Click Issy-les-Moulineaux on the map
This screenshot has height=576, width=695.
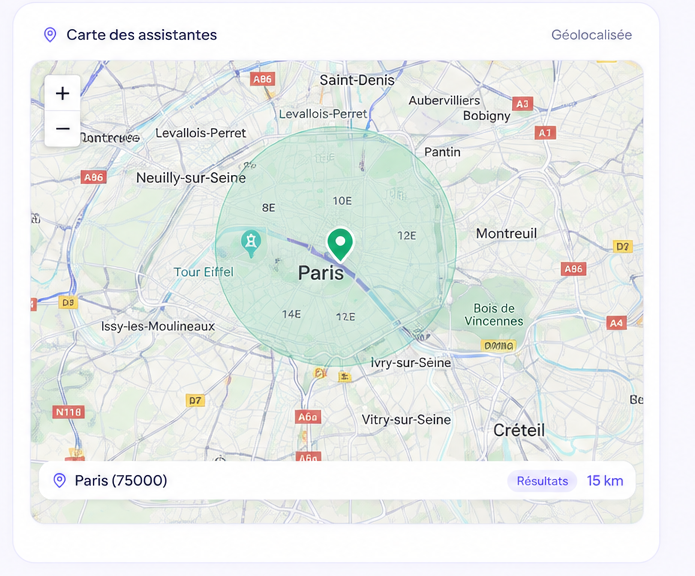point(158,327)
